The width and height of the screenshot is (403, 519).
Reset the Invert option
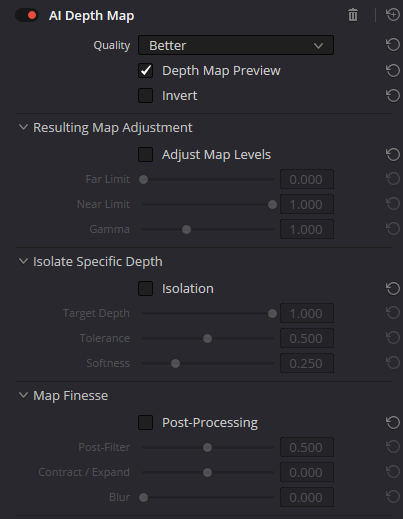393,96
